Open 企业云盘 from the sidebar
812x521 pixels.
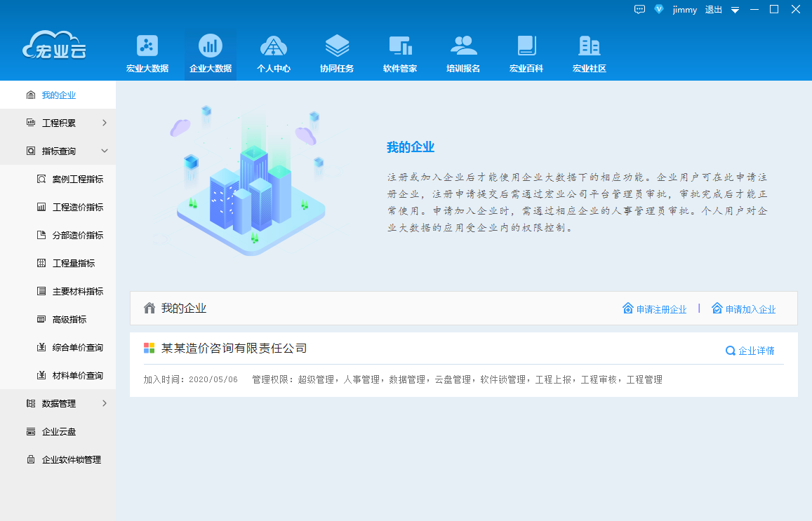coord(58,431)
